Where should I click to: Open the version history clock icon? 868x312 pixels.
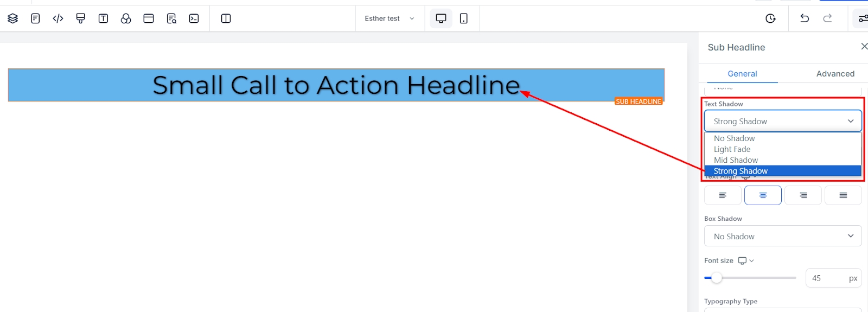click(x=770, y=18)
